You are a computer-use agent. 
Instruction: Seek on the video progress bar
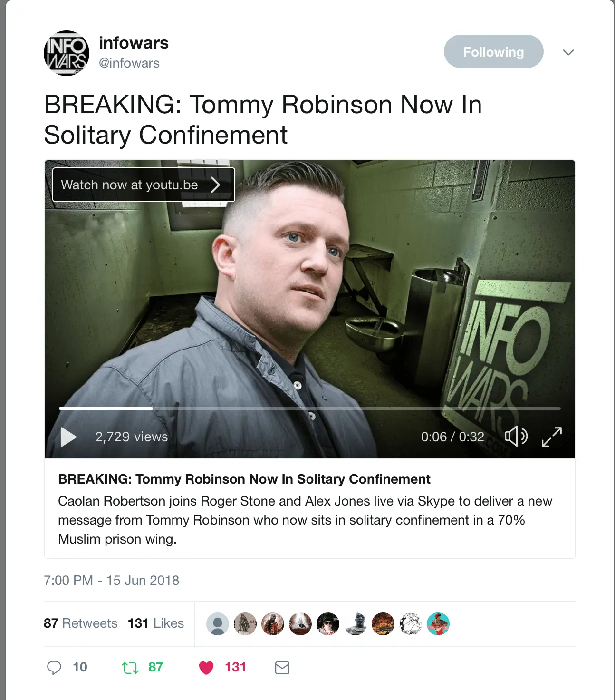(310, 408)
